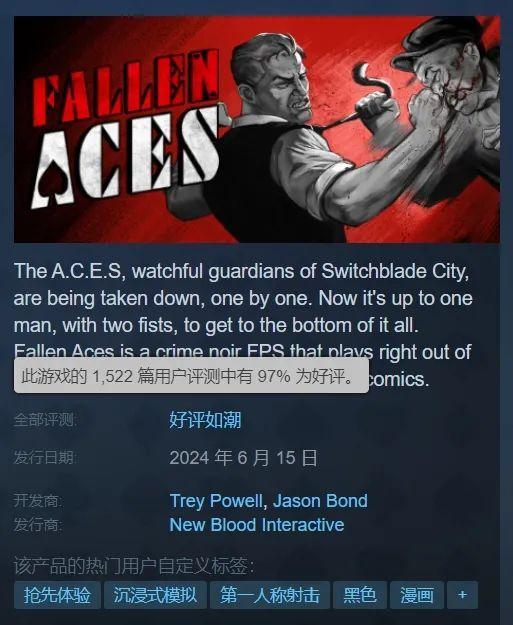Screen dimensions: 513x625
Task: Select the 黑色 tag
Action: coord(360,595)
